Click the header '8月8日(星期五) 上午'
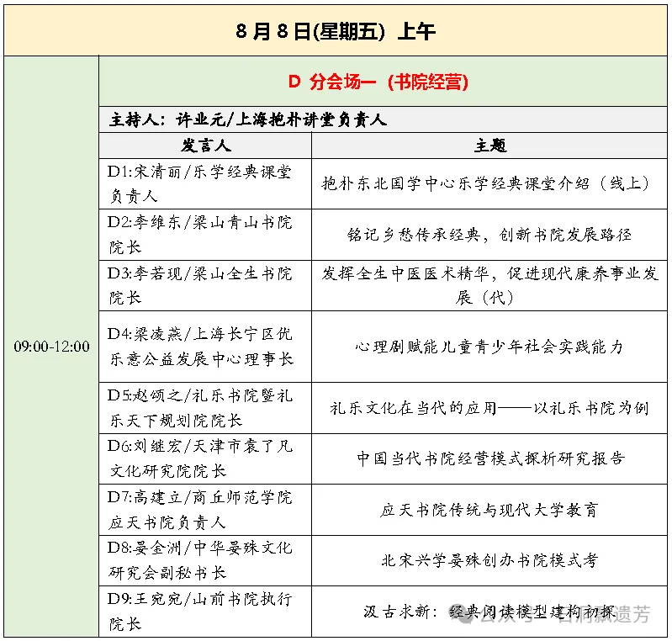 (336, 31)
